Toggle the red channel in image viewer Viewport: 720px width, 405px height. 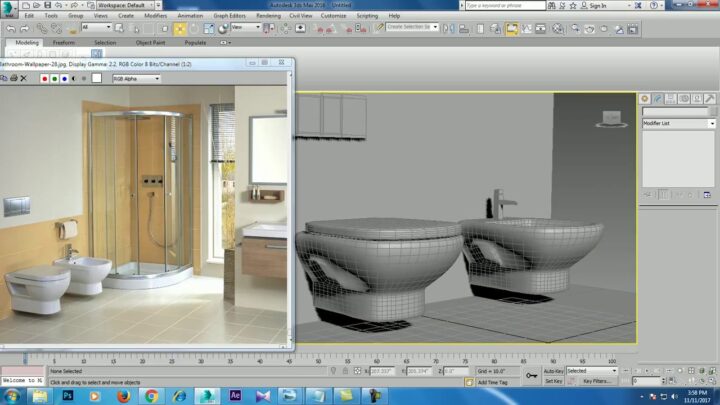click(x=45, y=78)
